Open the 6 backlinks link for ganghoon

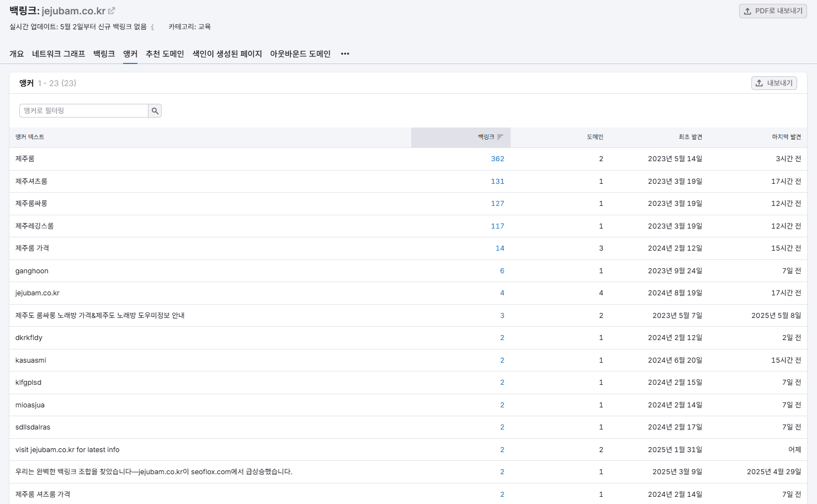coord(502,271)
